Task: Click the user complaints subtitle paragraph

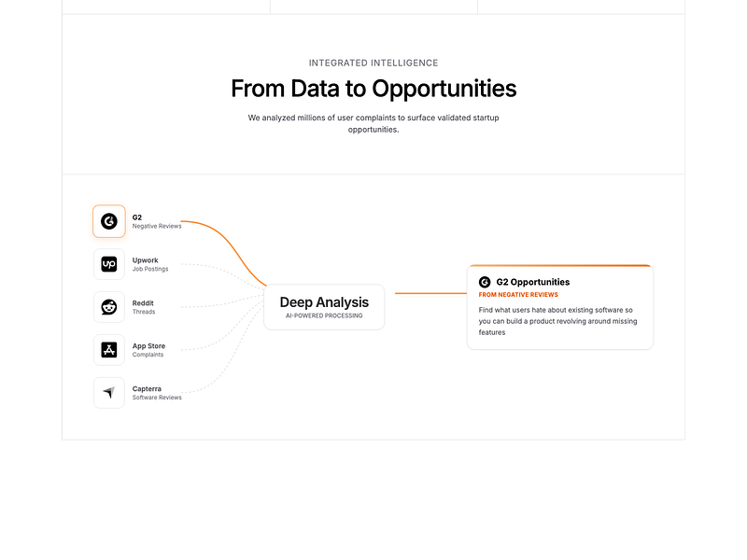Action: click(x=373, y=123)
